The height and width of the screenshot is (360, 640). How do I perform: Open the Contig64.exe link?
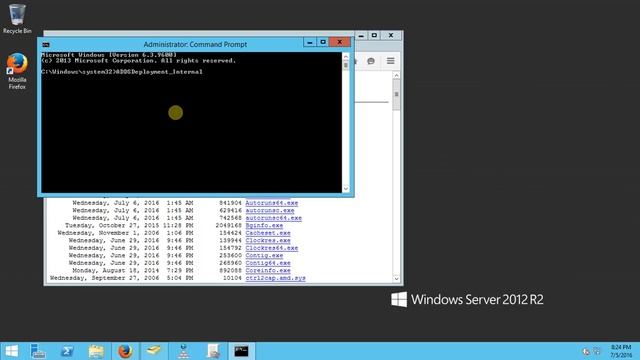click(268, 263)
